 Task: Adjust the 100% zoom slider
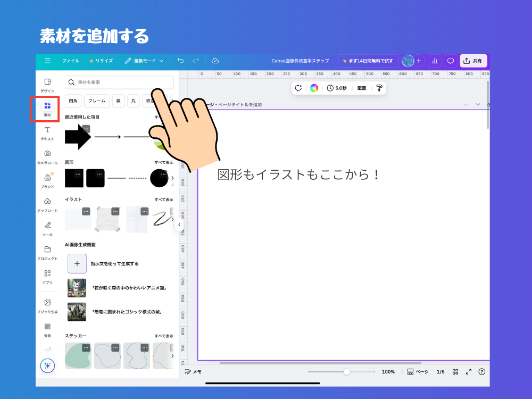(x=347, y=372)
